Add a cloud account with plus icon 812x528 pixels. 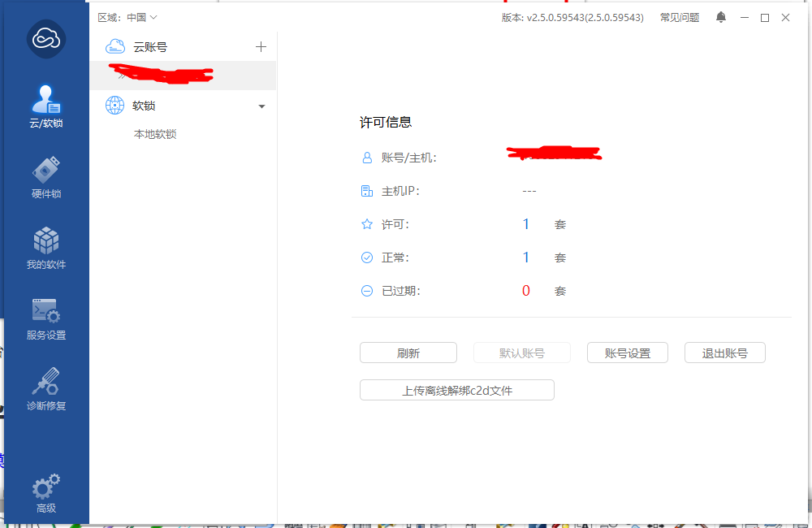tap(261, 47)
